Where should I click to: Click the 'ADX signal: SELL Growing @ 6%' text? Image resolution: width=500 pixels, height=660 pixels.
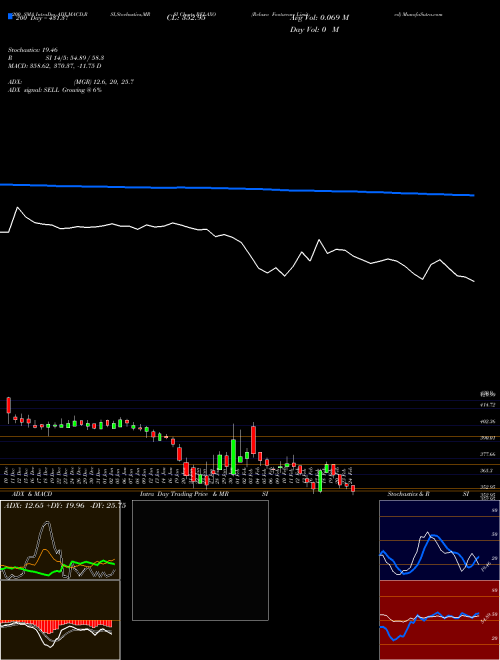pyautogui.click(x=55, y=90)
